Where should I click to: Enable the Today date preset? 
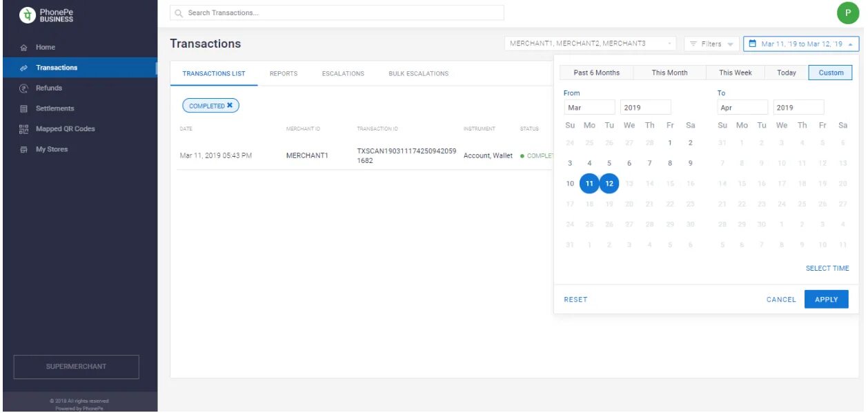[x=786, y=72]
